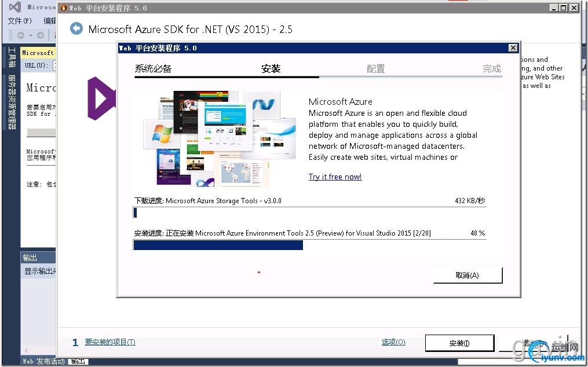Viewport: 588px width, 367px height.
Task: Click the URL(U) label in Visual Studio
Action: (x=36, y=65)
